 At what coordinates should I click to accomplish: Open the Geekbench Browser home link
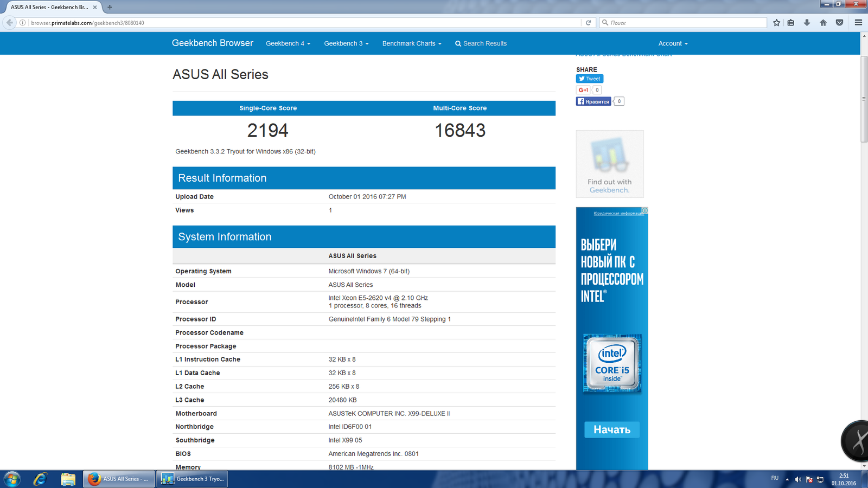[213, 43]
